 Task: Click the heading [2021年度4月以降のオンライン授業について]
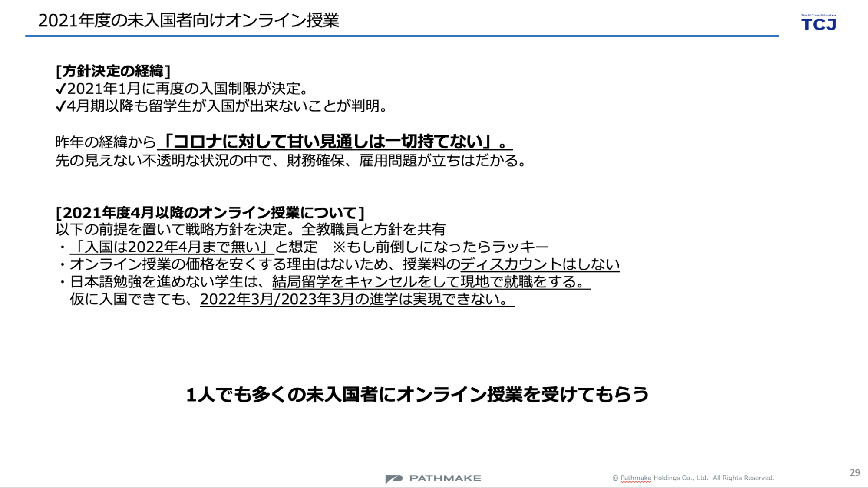210,213
